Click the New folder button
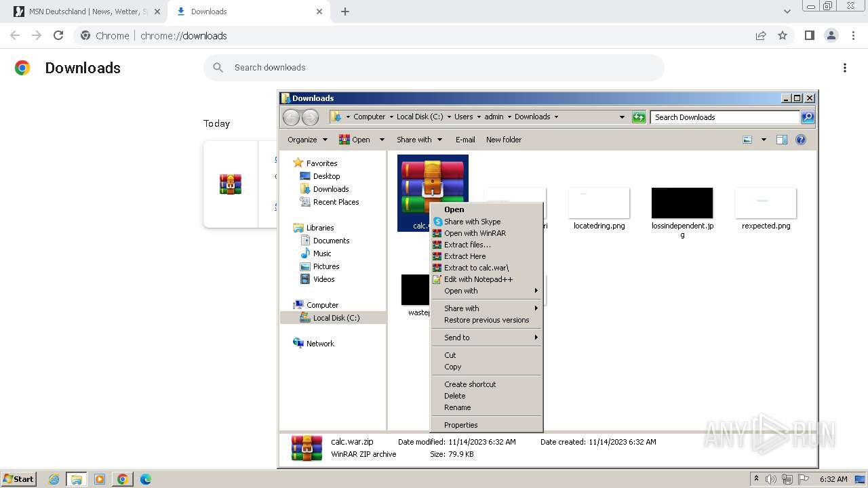 coord(504,140)
